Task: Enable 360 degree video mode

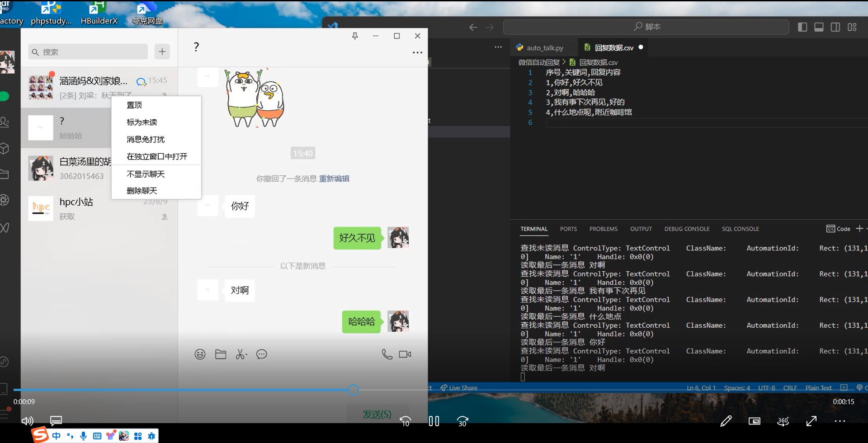Action: point(783,421)
